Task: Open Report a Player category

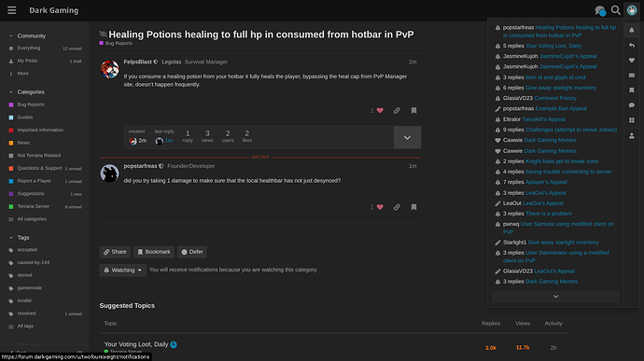Action: 35,181
